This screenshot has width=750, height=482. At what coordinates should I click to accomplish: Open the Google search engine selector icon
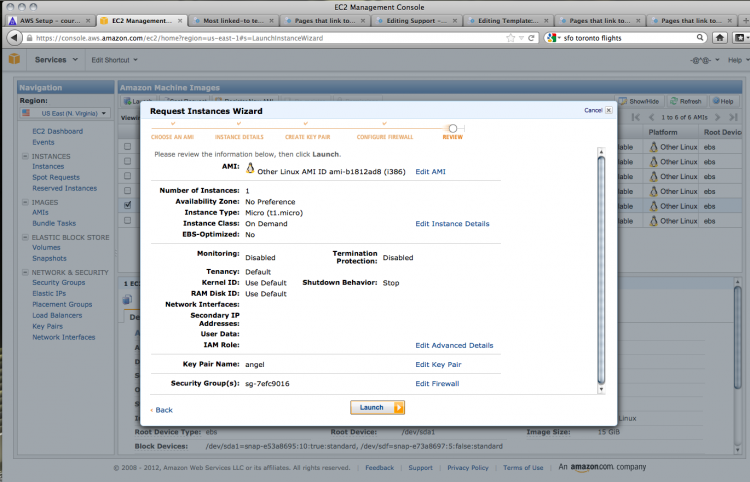click(x=553, y=38)
